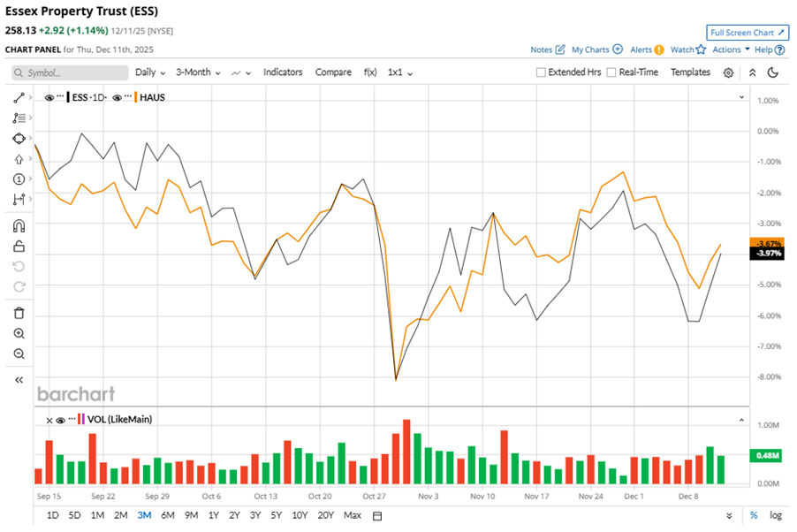
Task: Enable Extended Hrs checkbox
Action: (x=541, y=72)
